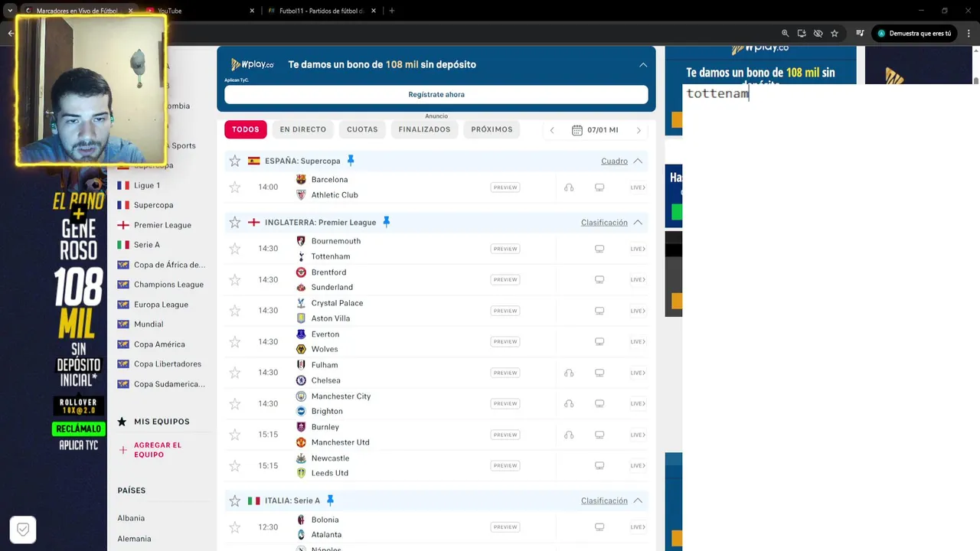
Task: Open a new browser tab
Action: [392, 11]
